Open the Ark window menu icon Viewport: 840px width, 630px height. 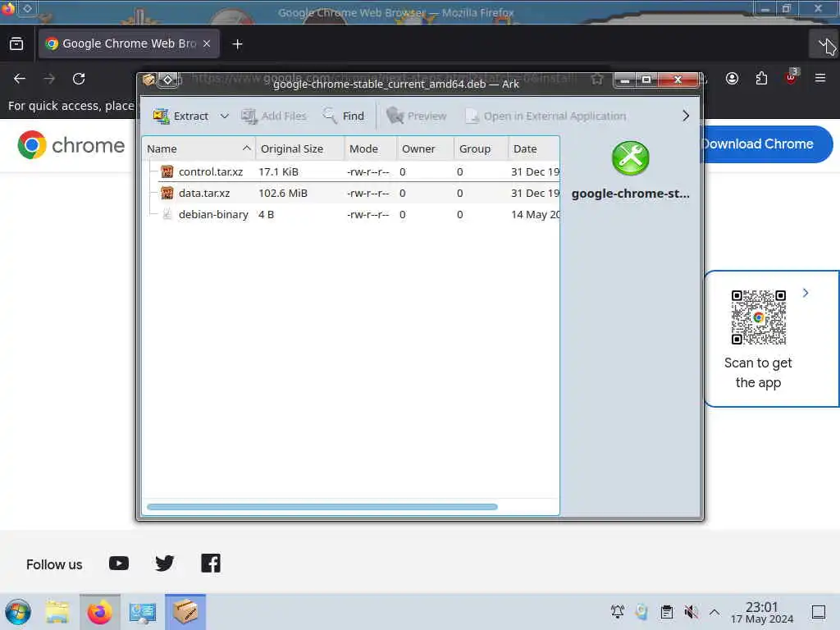[x=148, y=80]
